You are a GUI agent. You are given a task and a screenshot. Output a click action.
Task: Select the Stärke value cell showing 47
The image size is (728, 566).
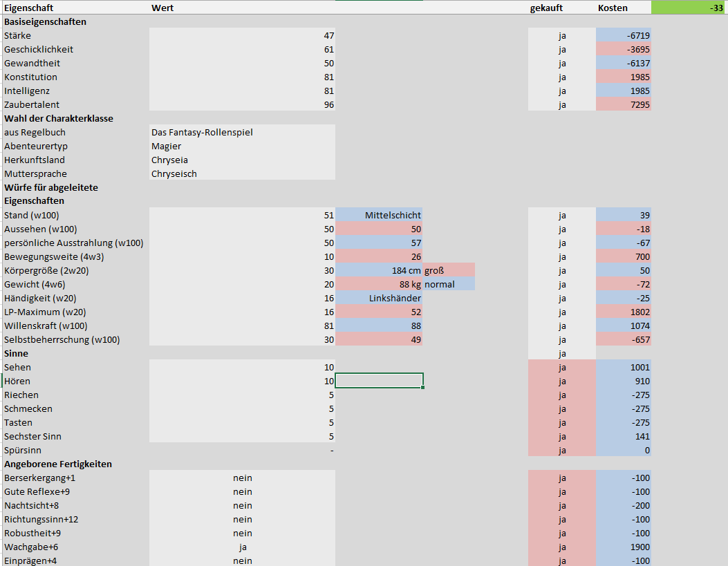pos(242,35)
